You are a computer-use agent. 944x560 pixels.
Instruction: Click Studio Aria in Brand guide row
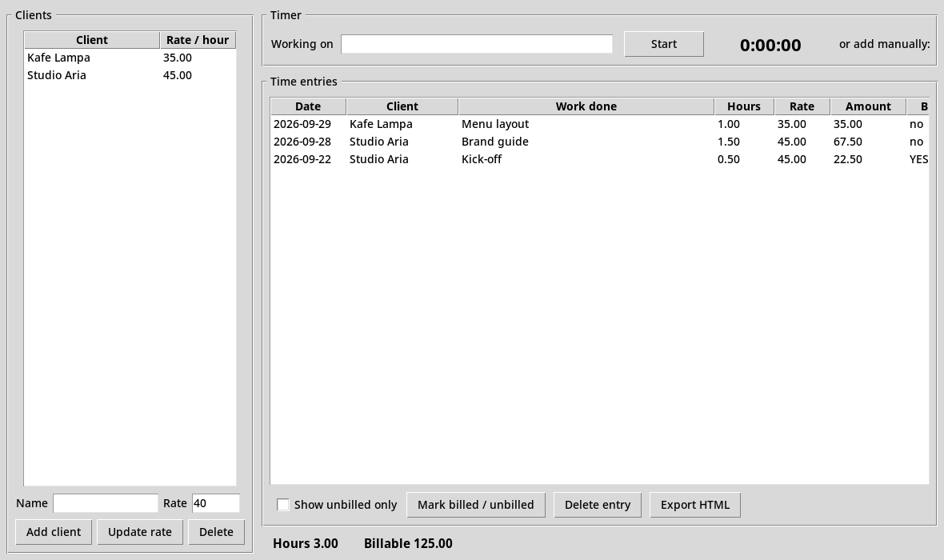coord(378,142)
